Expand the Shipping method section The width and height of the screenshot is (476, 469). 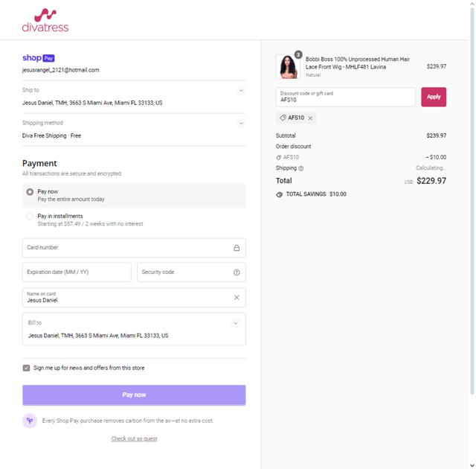(x=241, y=124)
